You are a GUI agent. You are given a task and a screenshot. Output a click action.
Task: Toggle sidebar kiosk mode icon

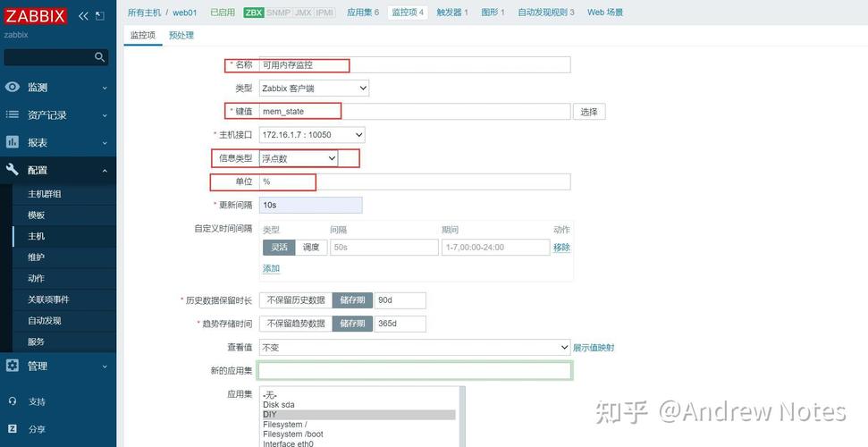99,16
